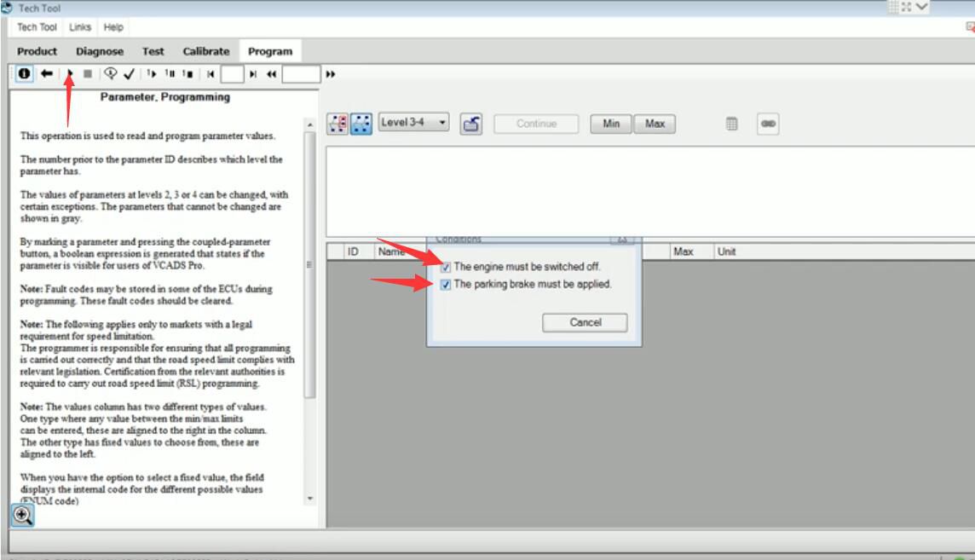Viewport: 975px width, 560px height.
Task: Click the Parameter, Programming heading
Action: 165,97
